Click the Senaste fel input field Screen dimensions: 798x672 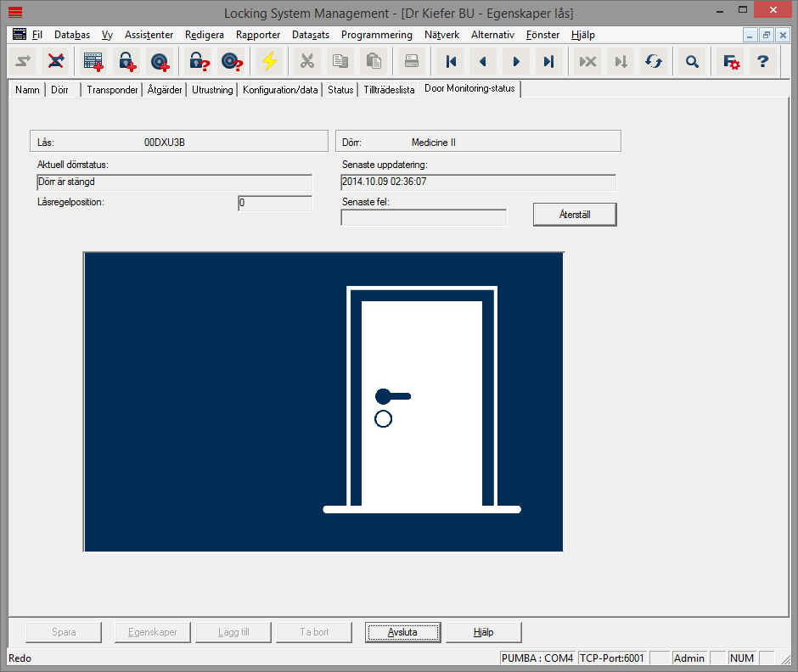pos(424,217)
